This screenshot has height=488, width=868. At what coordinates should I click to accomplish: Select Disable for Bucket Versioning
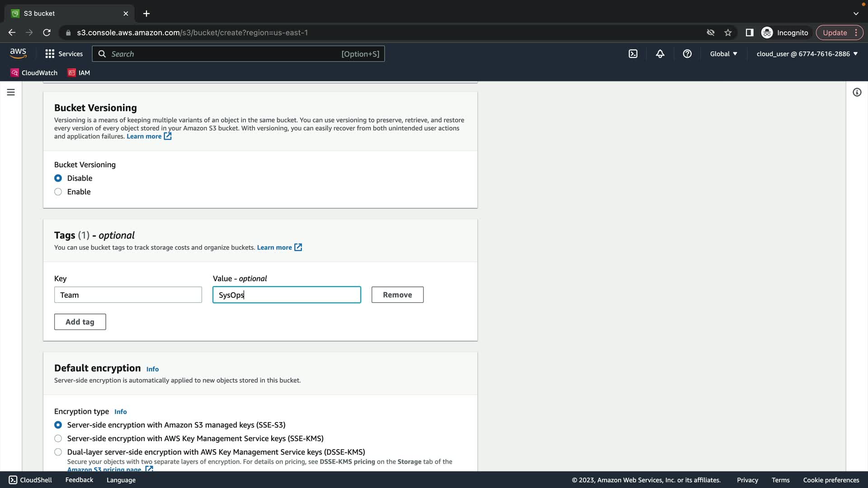[x=58, y=178]
